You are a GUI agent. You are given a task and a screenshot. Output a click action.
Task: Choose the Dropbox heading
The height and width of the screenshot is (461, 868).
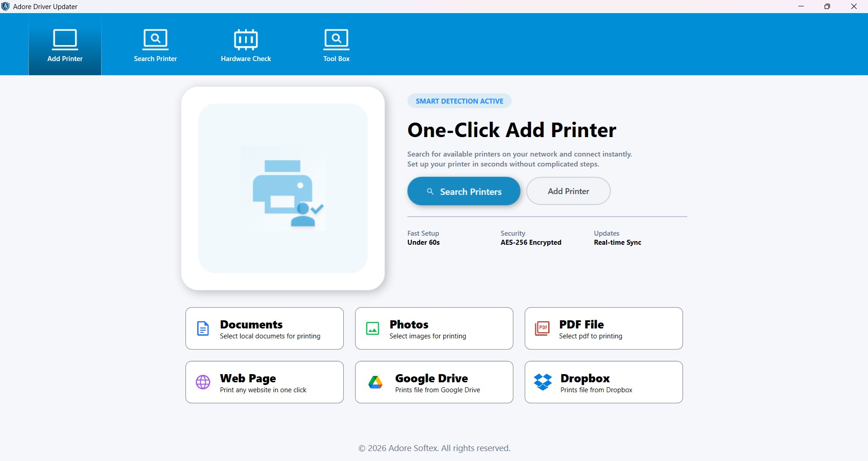(585, 378)
